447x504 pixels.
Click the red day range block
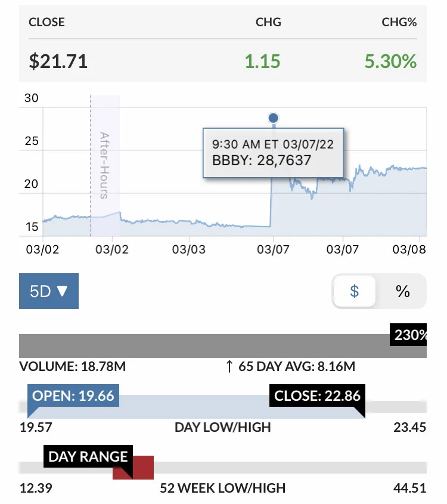(134, 468)
